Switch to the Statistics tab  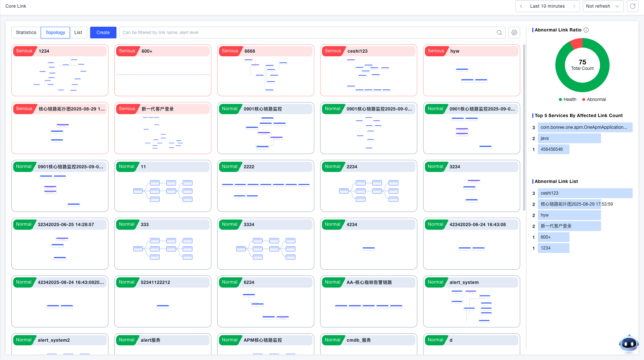click(26, 33)
